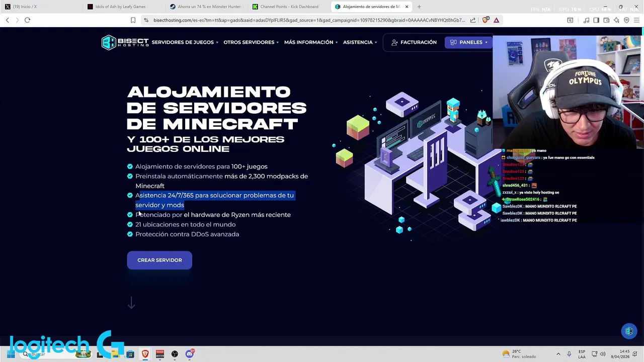Viewport: 644px width, 362px height.
Task: Open Discord from the taskbar
Action: pos(190,354)
